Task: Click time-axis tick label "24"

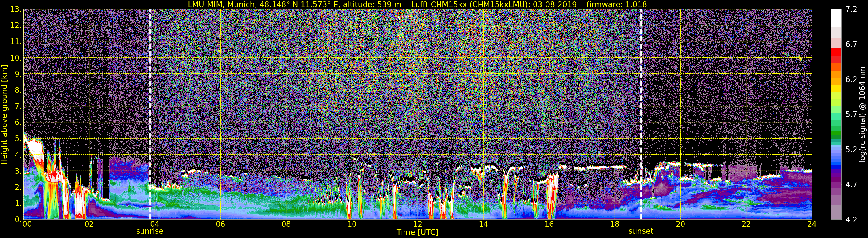Action: click(812, 224)
